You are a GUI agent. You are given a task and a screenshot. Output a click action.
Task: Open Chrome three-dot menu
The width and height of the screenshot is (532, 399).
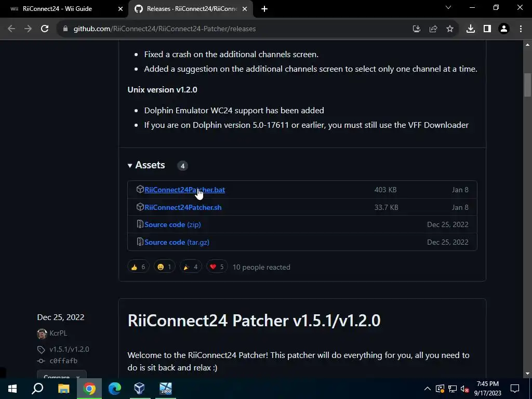click(x=521, y=29)
